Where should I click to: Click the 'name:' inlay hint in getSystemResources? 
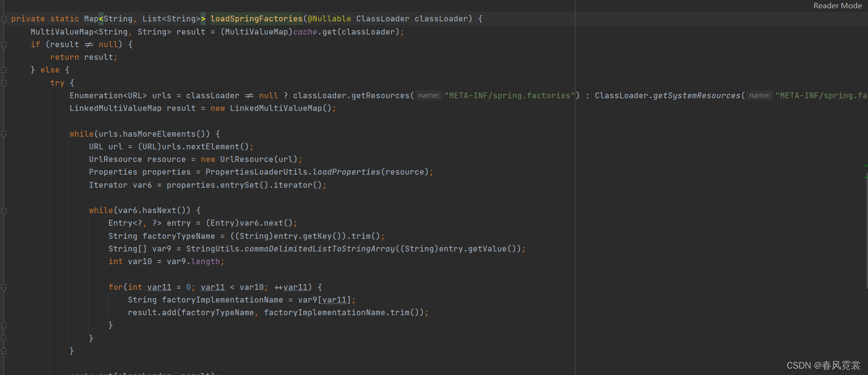point(760,96)
